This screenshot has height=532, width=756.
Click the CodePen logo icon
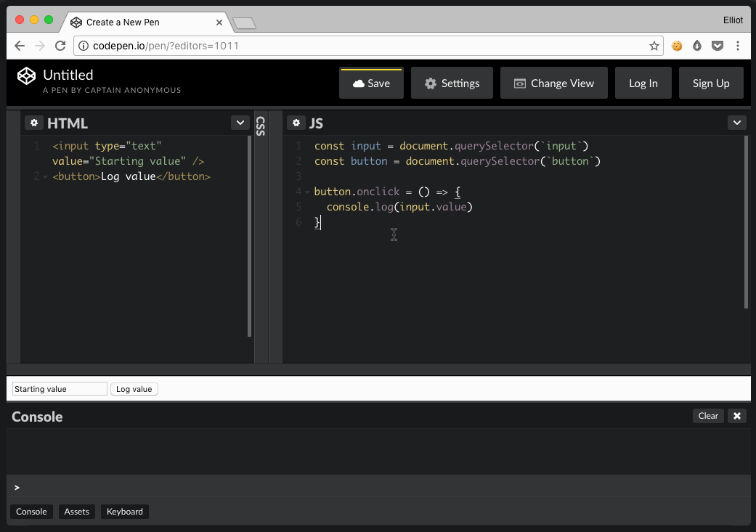(x=27, y=75)
